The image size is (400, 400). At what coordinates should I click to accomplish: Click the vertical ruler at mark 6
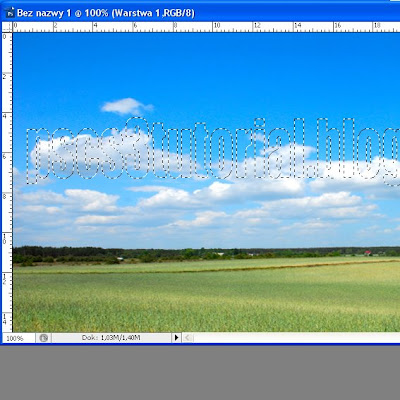point(7,156)
